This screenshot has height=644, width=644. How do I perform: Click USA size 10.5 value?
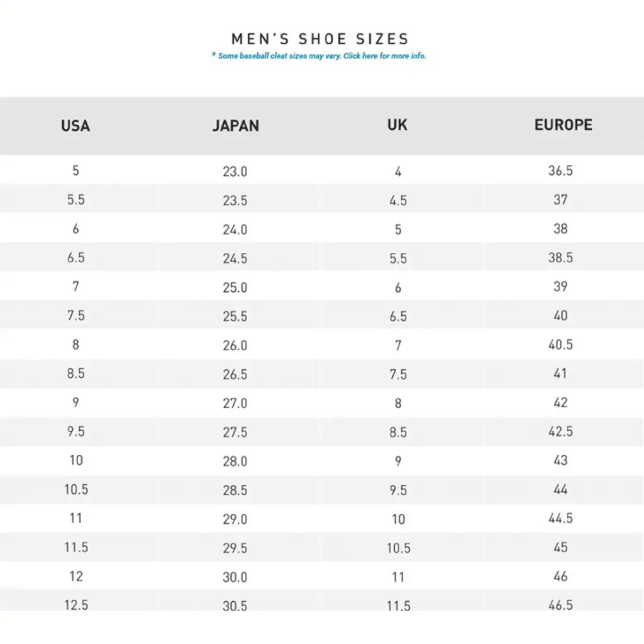(x=76, y=489)
